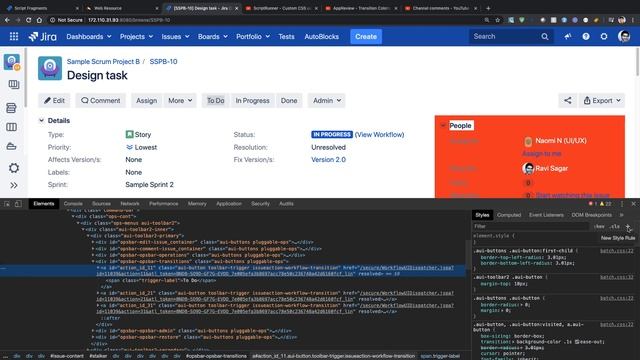Toggle the :hov element state panel
The image size is (640, 360).
click(x=599, y=227)
